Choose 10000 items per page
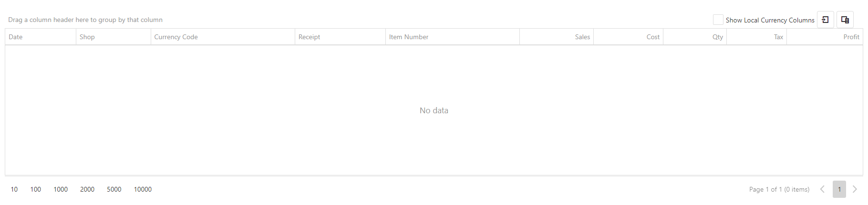Viewport: 868px width, 205px height. click(x=143, y=189)
